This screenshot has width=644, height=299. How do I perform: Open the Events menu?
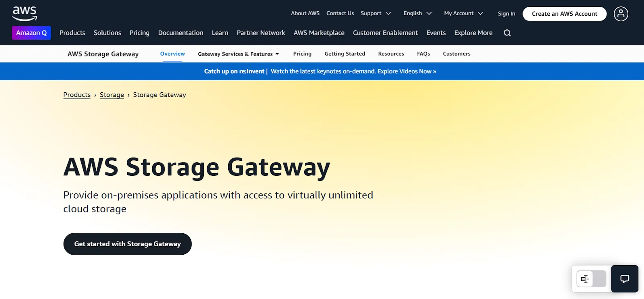(x=436, y=33)
